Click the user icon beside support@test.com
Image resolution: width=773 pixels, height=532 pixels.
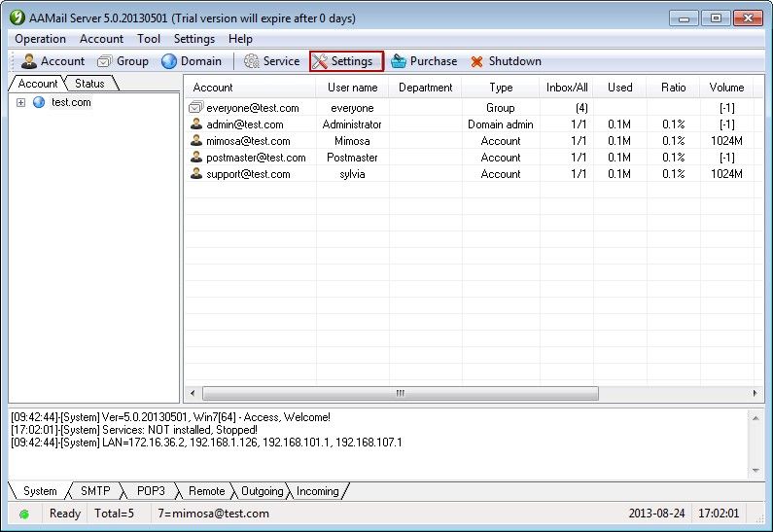(x=196, y=173)
